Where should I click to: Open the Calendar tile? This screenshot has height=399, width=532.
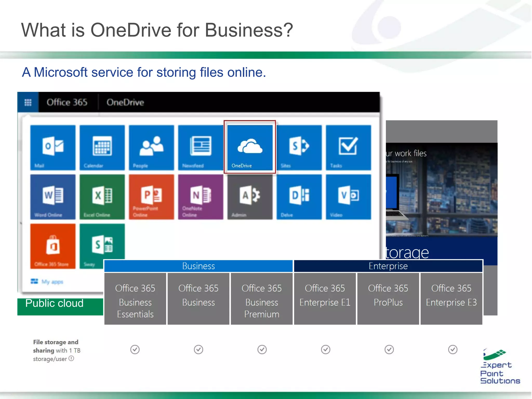pos(102,148)
